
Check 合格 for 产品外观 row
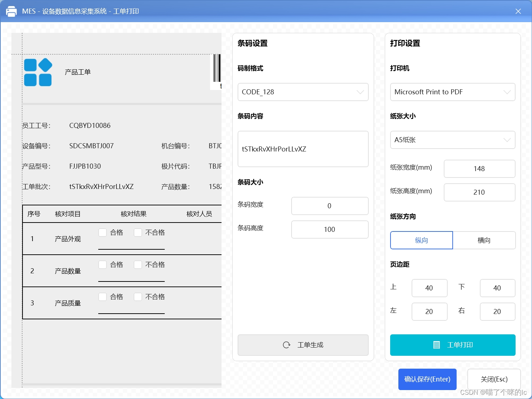point(103,233)
